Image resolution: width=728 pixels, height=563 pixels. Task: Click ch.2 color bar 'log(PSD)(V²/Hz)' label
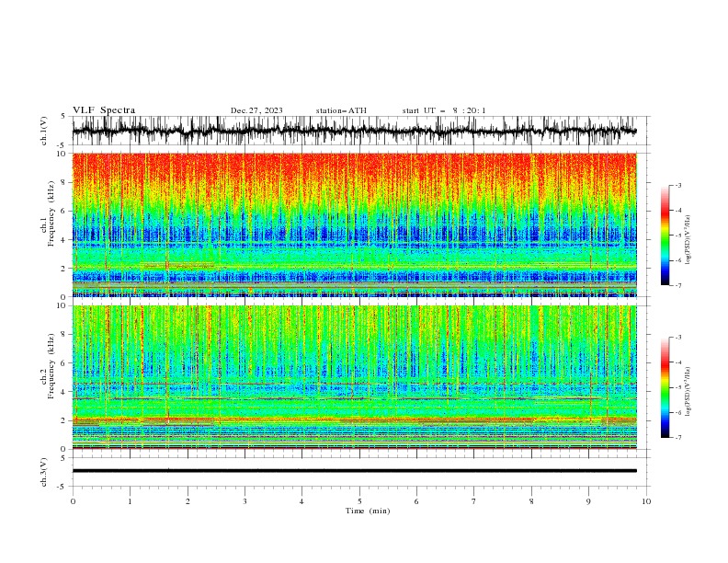pos(688,392)
